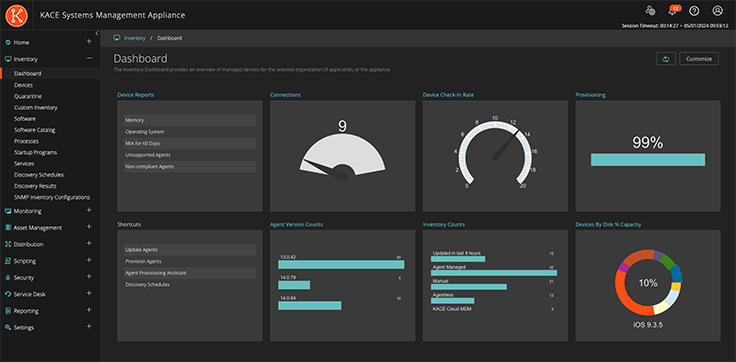Viewport: 736px width, 362px height.
Task: Click the organization settings icon in header
Action: pos(650,11)
